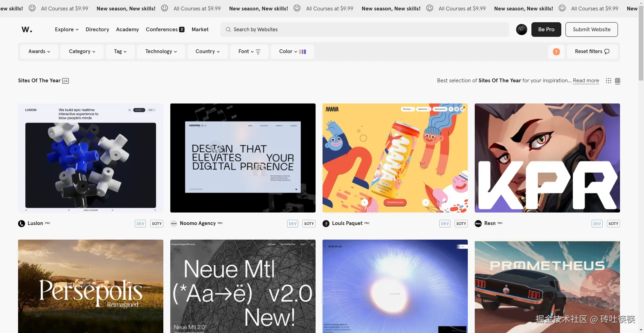This screenshot has width=644, height=333.
Task: Open the user profile avatar
Action: 521,30
